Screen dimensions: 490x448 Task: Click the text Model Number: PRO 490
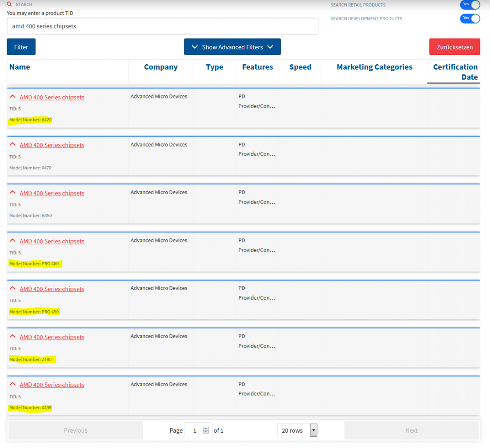(x=34, y=312)
